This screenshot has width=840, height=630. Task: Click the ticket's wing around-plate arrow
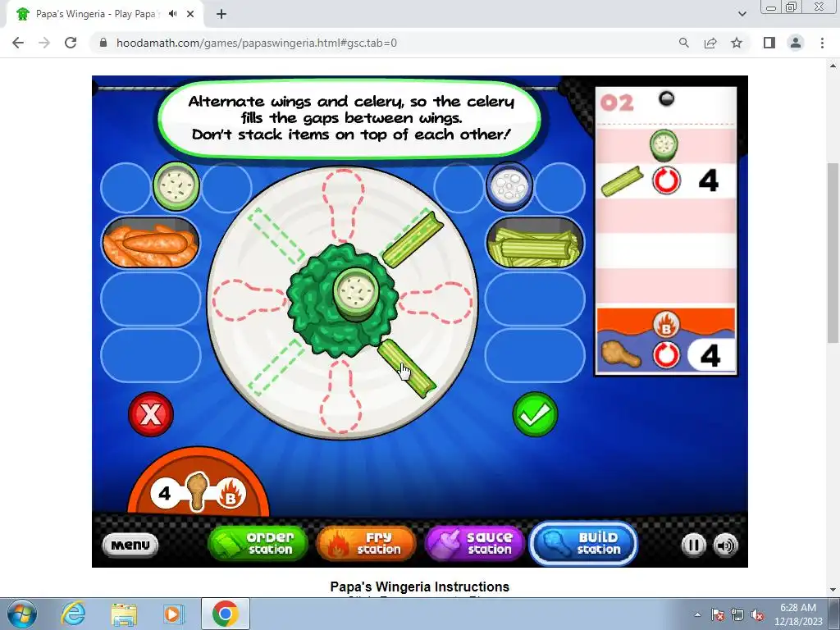pos(666,355)
